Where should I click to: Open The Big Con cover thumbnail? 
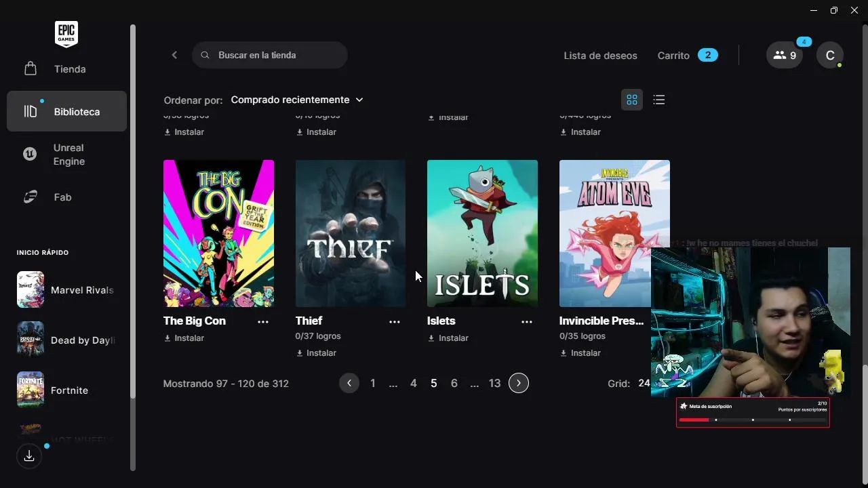(218, 233)
